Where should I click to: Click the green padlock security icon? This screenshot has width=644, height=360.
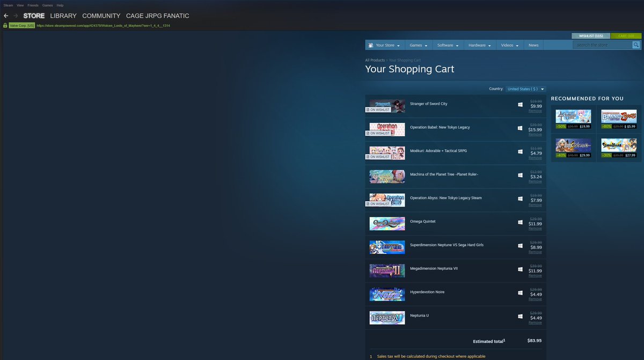[x=5, y=25]
